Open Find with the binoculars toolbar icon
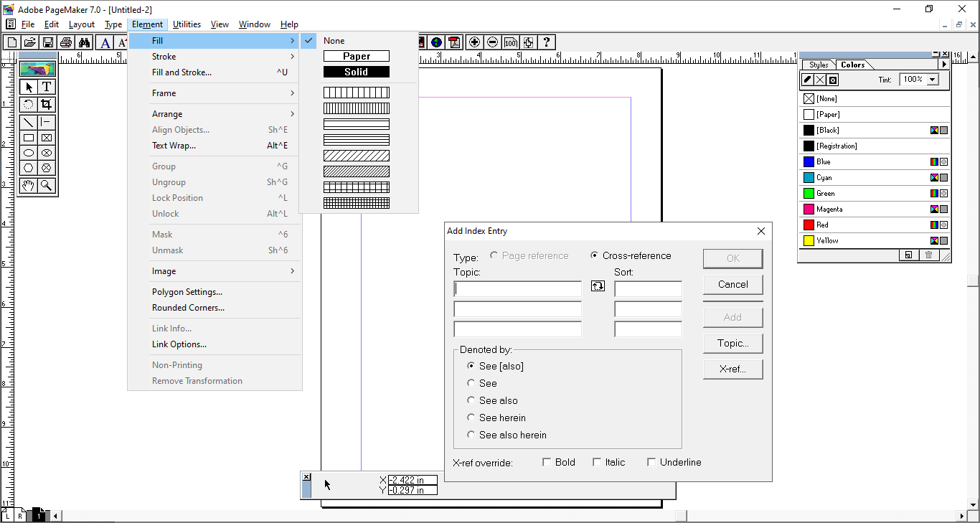This screenshot has width=980, height=523. tap(85, 42)
